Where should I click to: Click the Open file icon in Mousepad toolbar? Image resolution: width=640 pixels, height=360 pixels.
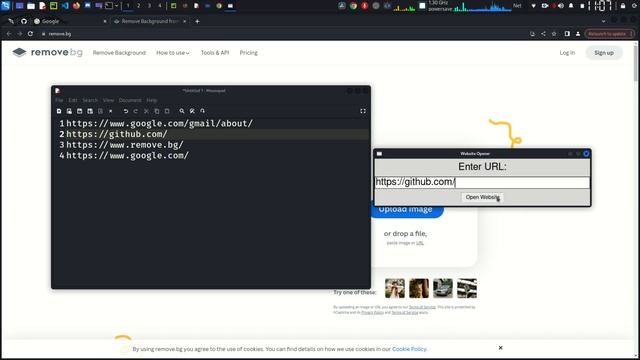(69, 111)
